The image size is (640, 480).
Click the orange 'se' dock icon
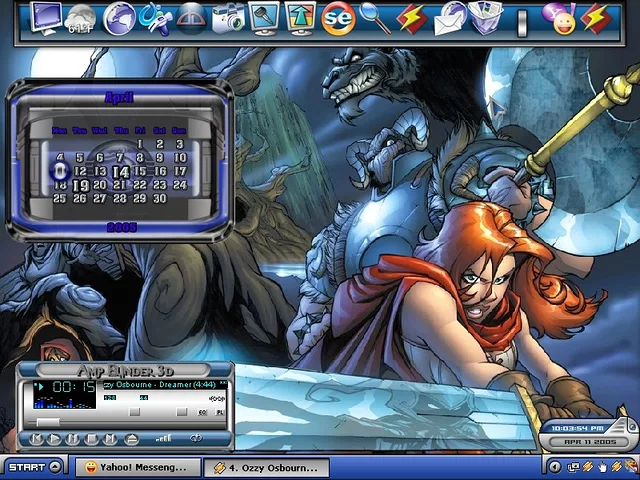tap(339, 18)
